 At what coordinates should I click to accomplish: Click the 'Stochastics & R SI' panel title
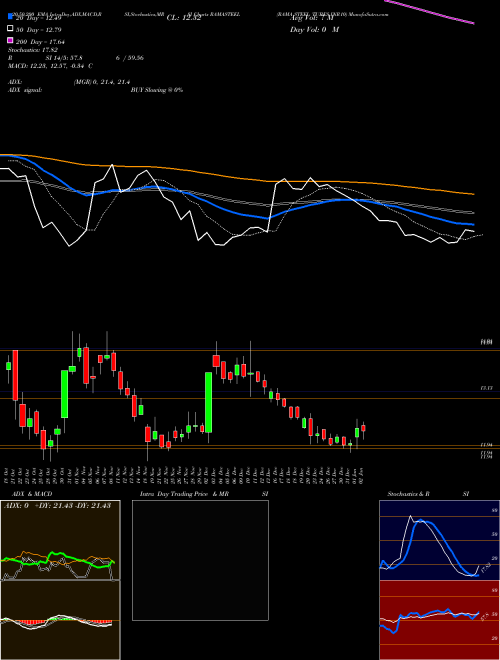(428, 494)
